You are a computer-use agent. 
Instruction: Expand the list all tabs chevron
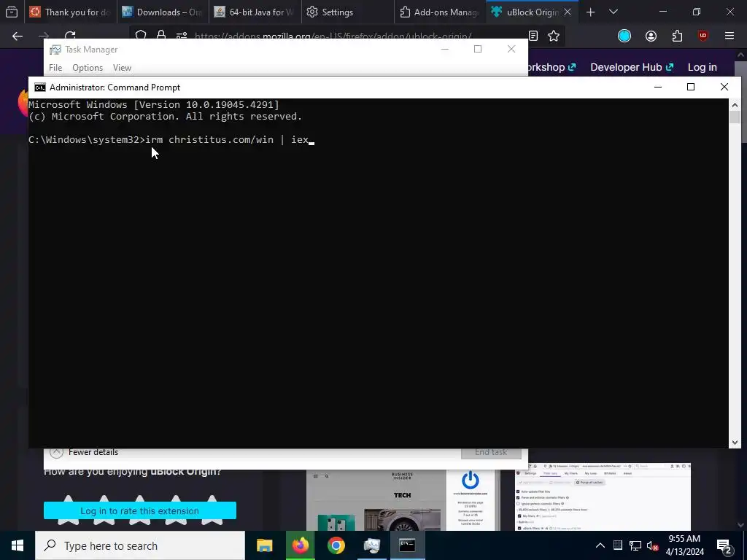[x=614, y=12]
